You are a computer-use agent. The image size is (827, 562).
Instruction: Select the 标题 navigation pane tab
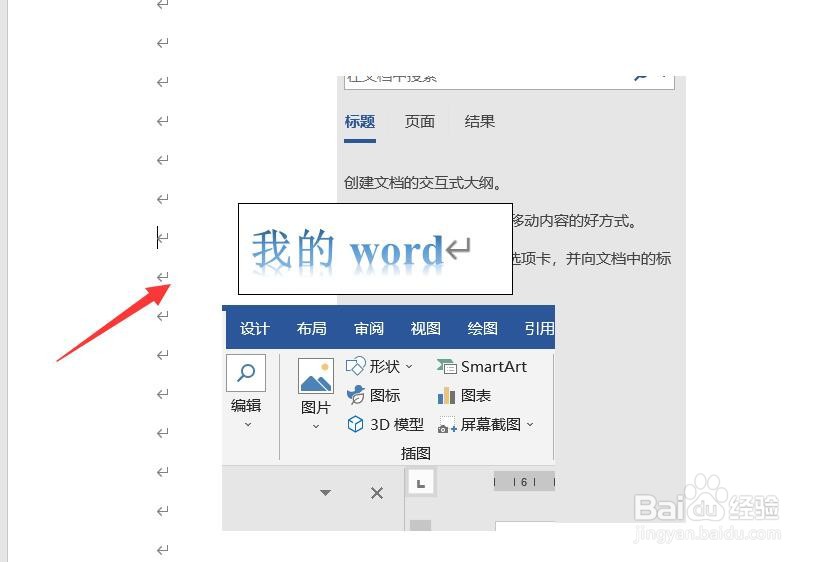pyautogui.click(x=360, y=122)
